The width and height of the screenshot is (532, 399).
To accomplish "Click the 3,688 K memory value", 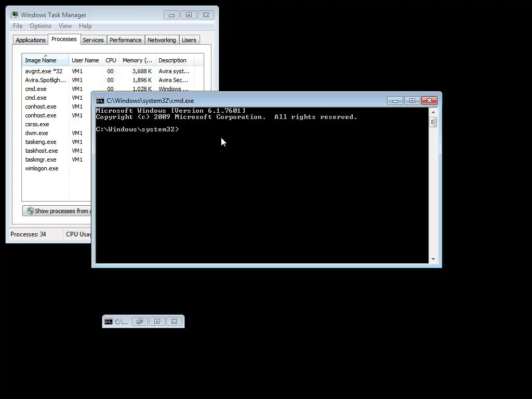I will click(x=142, y=71).
